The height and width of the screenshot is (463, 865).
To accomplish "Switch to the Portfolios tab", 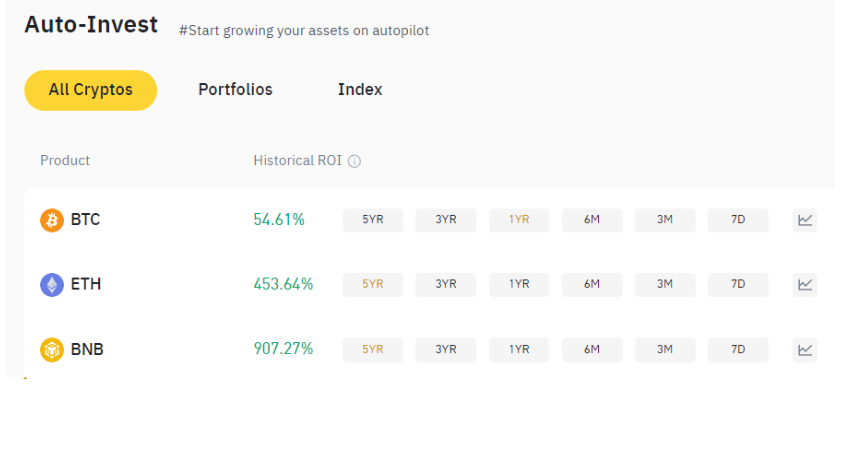I will 236,89.
